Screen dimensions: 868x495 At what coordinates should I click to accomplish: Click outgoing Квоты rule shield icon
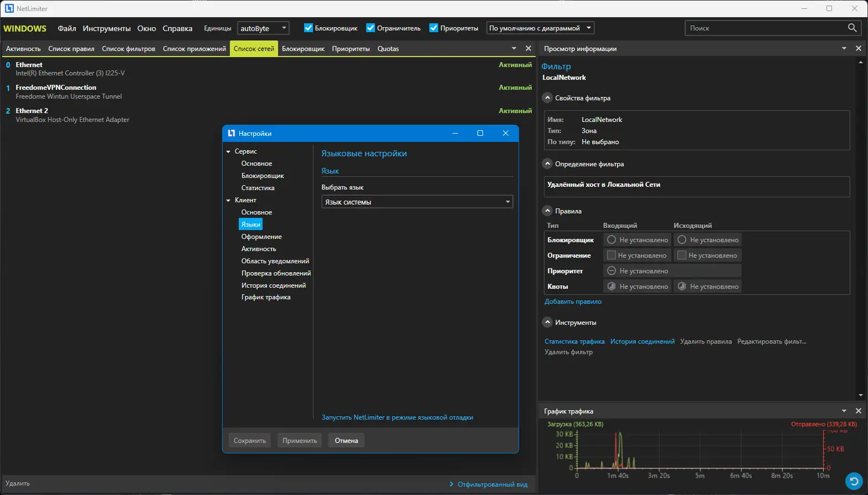[682, 287]
